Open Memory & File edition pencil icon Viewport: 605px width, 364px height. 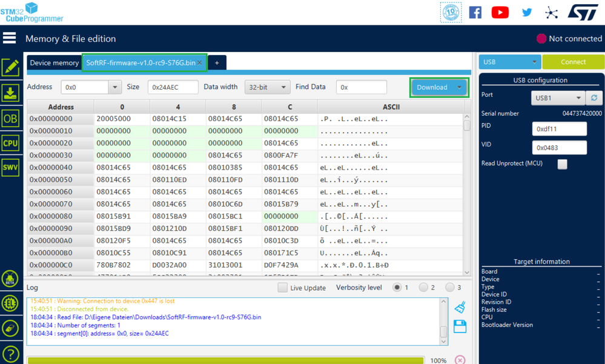pos(10,68)
